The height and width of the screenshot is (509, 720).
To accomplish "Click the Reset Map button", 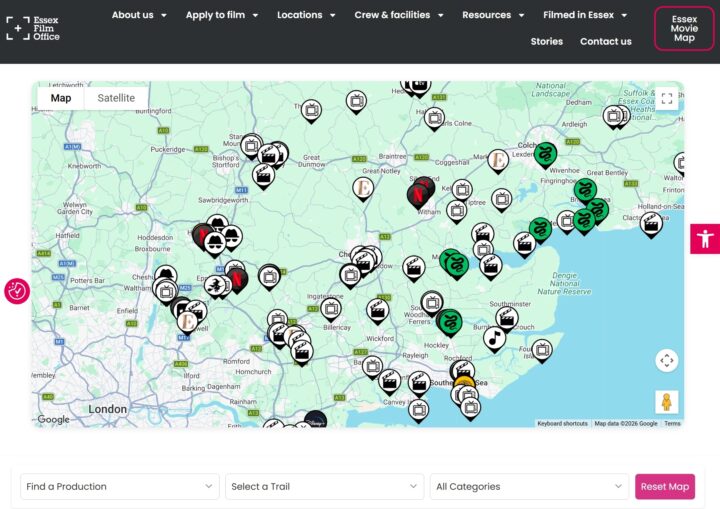I will (x=664, y=486).
